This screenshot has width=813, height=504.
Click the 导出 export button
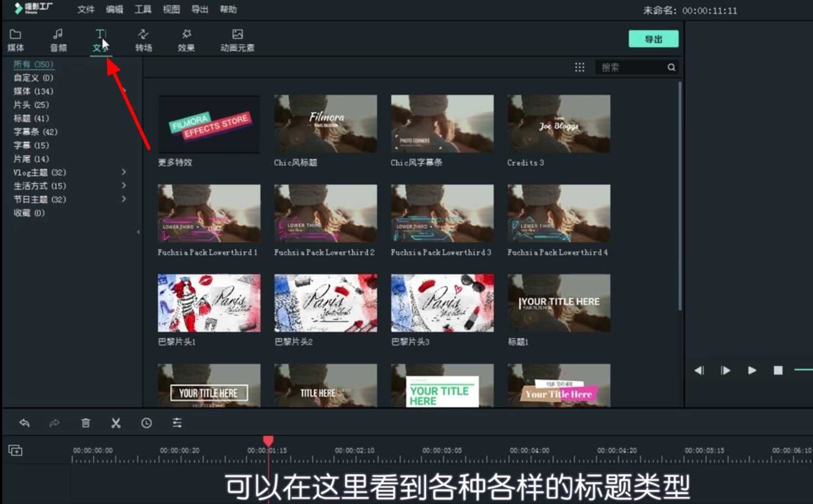(x=654, y=39)
